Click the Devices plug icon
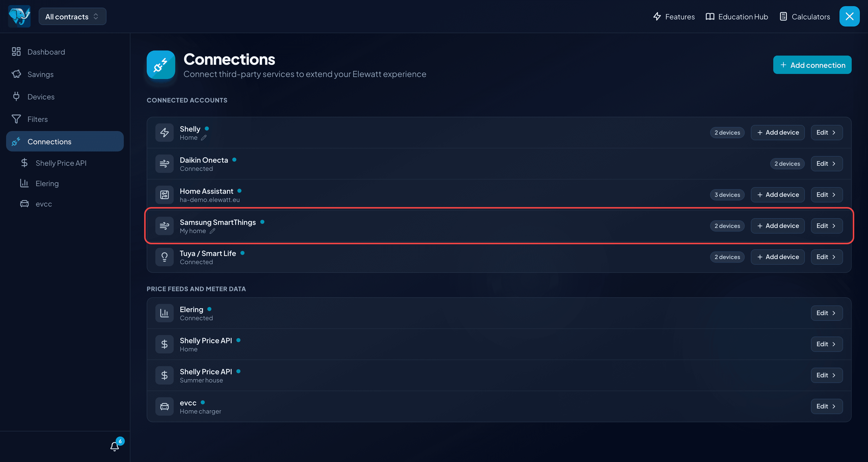The image size is (868, 462). [16, 96]
